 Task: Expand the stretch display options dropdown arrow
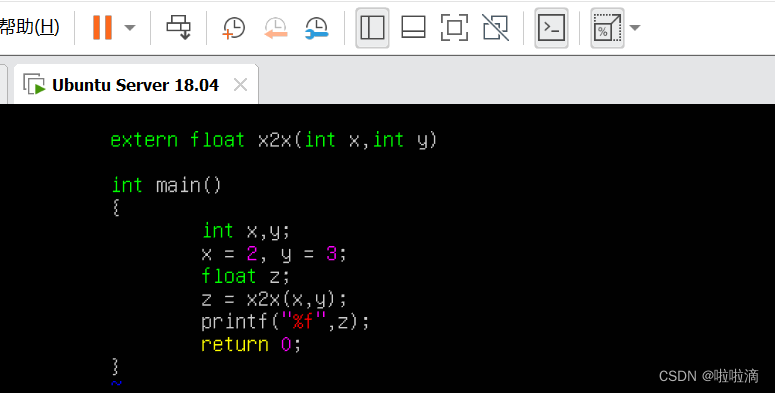635,28
